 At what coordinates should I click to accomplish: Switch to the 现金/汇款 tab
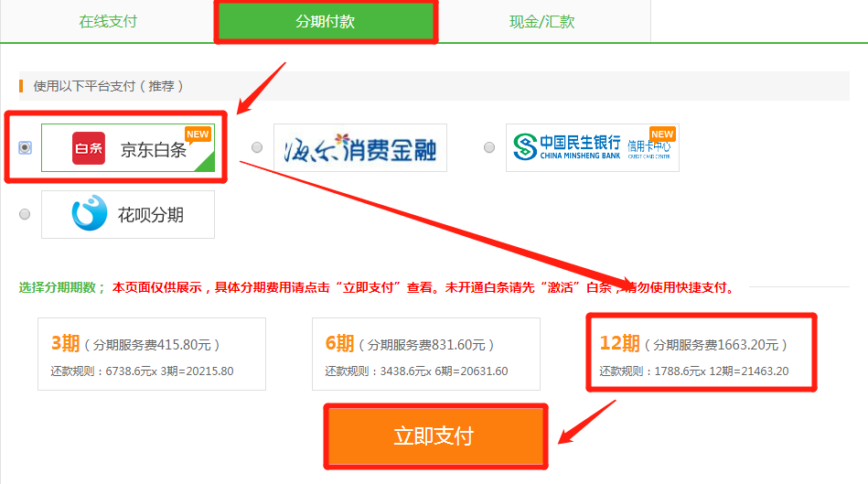(x=542, y=21)
